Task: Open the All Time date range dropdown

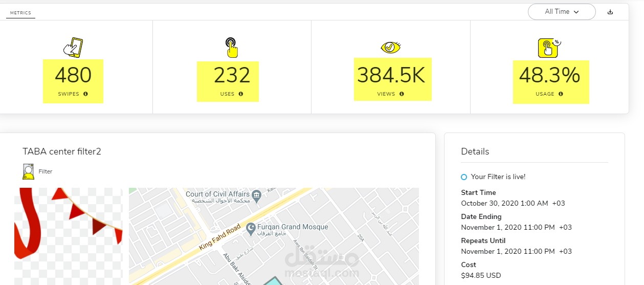Action: click(561, 12)
